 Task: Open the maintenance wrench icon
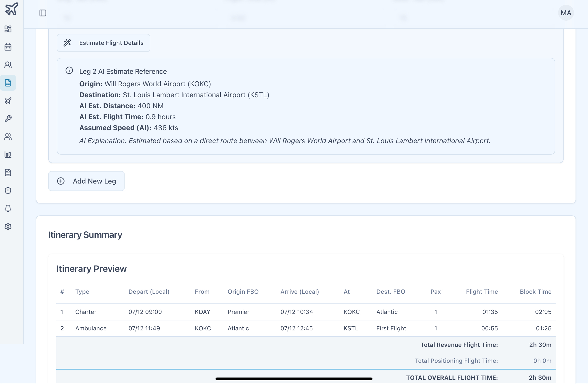[x=8, y=119]
